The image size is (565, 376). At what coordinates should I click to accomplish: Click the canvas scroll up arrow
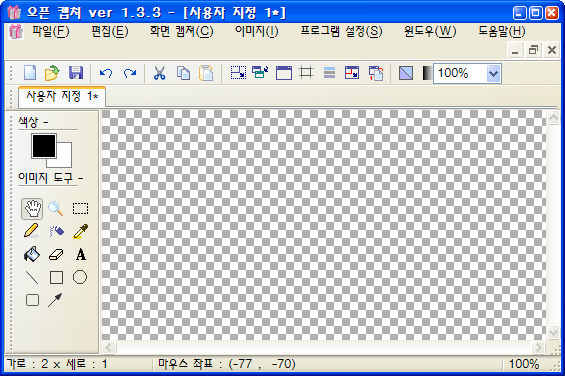tap(553, 117)
